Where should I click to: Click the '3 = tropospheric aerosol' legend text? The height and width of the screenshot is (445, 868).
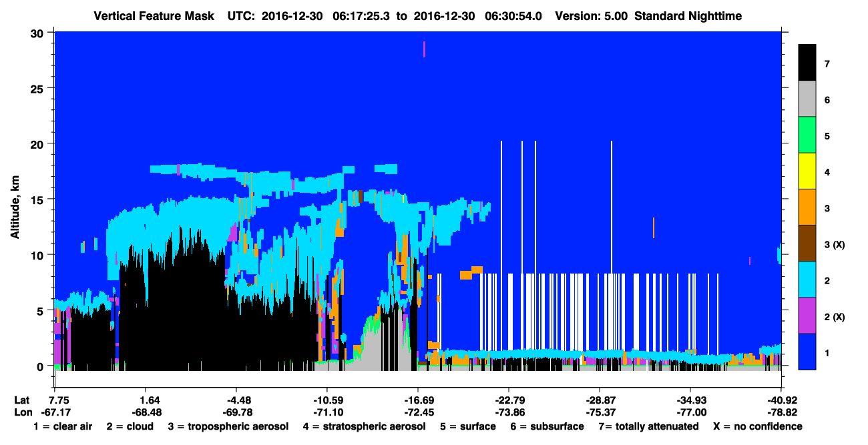coord(228,426)
